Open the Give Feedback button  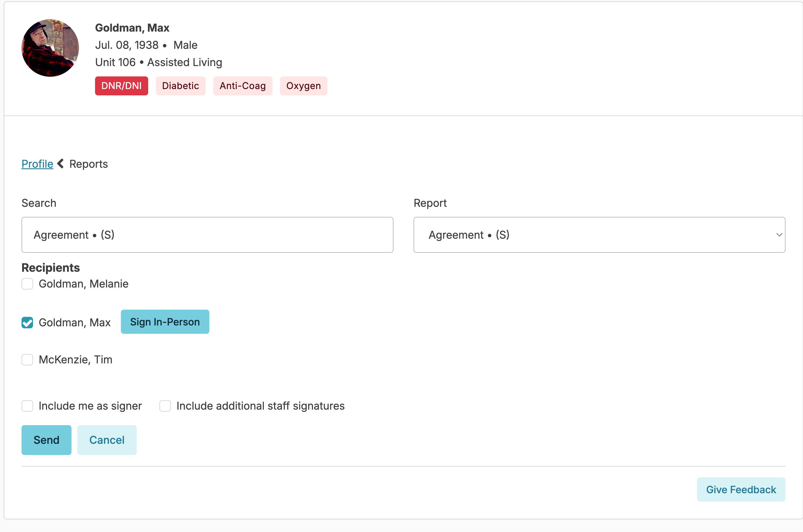click(x=741, y=489)
